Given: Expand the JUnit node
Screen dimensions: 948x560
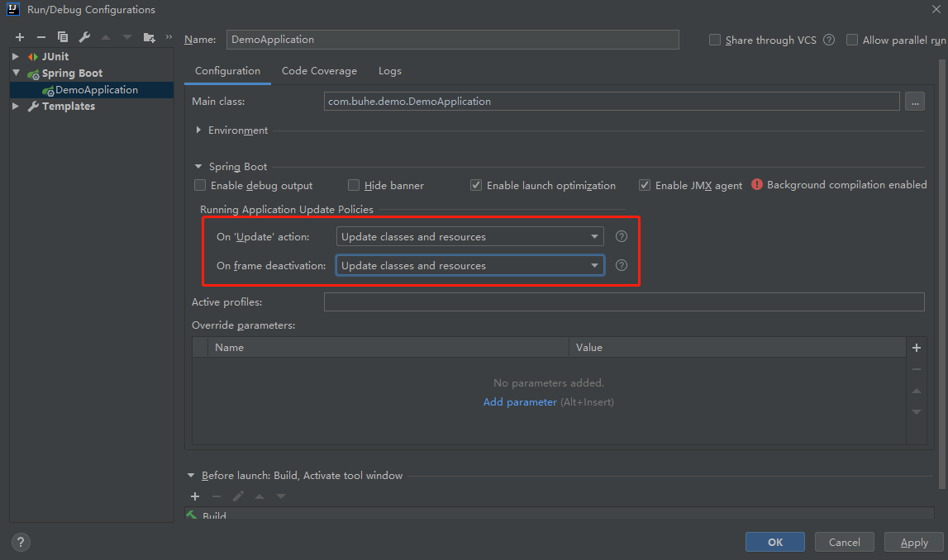Looking at the screenshot, I should point(16,56).
